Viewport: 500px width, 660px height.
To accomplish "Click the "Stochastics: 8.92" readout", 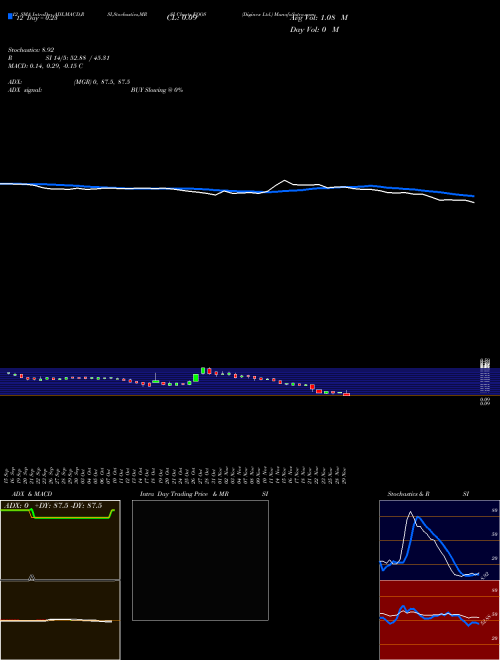I will (x=31, y=50).
